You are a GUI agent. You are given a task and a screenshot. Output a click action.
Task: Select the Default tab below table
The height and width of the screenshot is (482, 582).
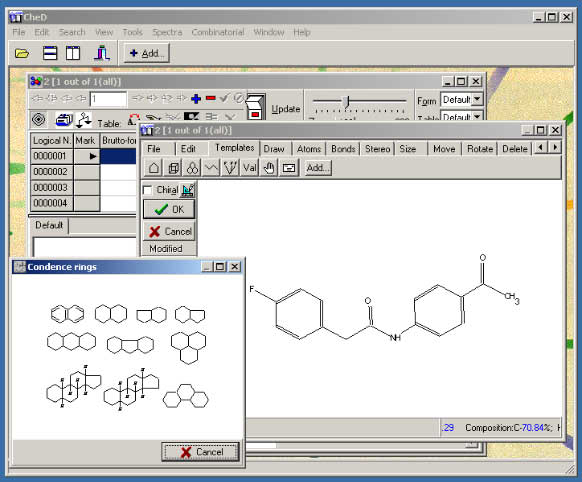[x=49, y=225]
